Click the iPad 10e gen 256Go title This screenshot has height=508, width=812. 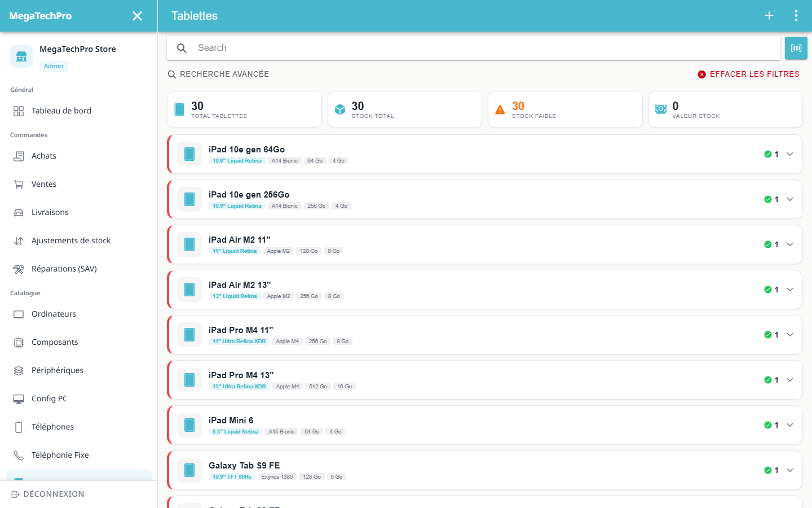[249, 195]
